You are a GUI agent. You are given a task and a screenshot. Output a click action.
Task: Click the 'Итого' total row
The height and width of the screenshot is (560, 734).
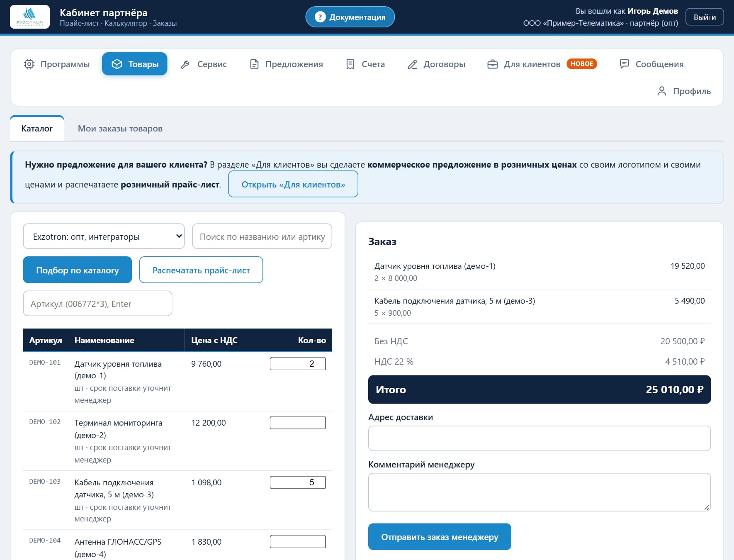pos(540,390)
